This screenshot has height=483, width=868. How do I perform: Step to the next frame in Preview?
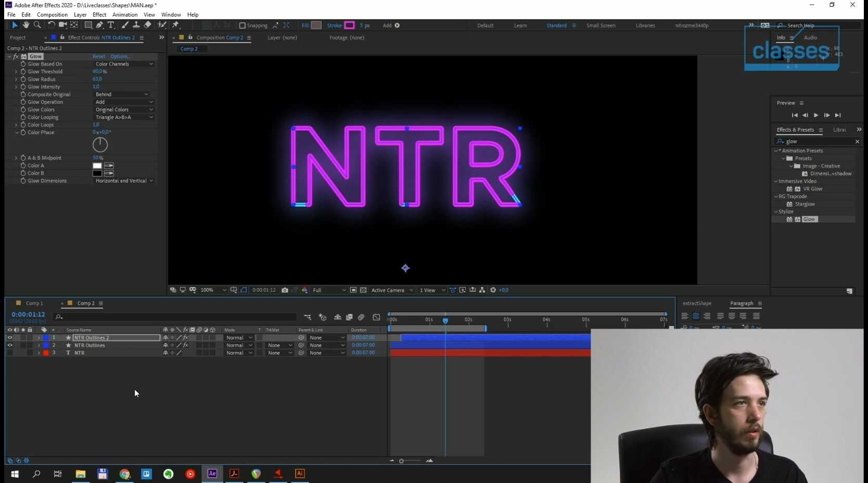click(827, 115)
